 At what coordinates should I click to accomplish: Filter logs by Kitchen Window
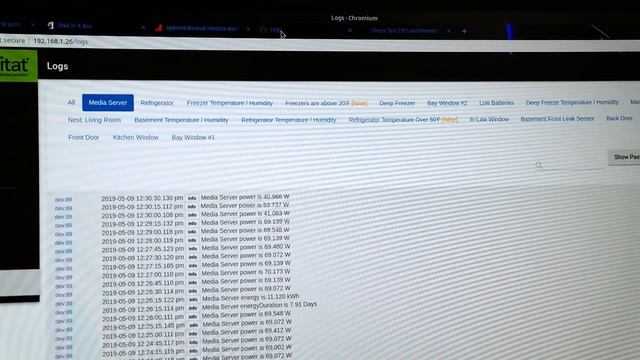point(136,138)
